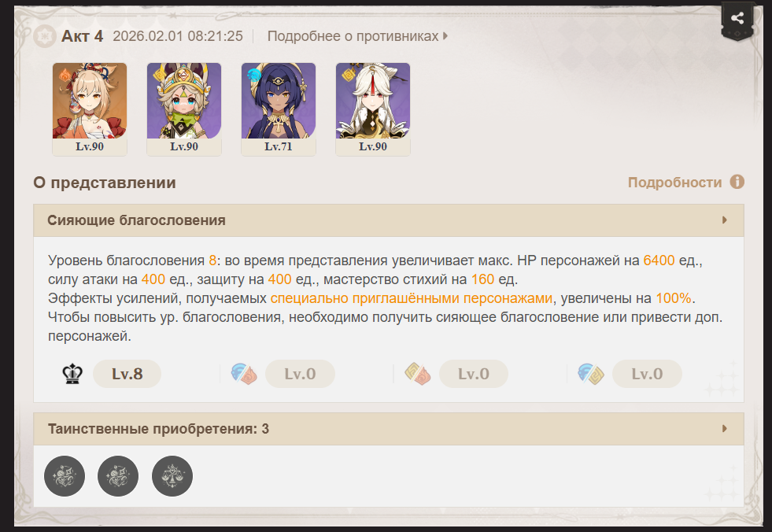Click the Anemo-Geo blessing element icon
This screenshot has height=532, width=772.
pyautogui.click(x=591, y=374)
